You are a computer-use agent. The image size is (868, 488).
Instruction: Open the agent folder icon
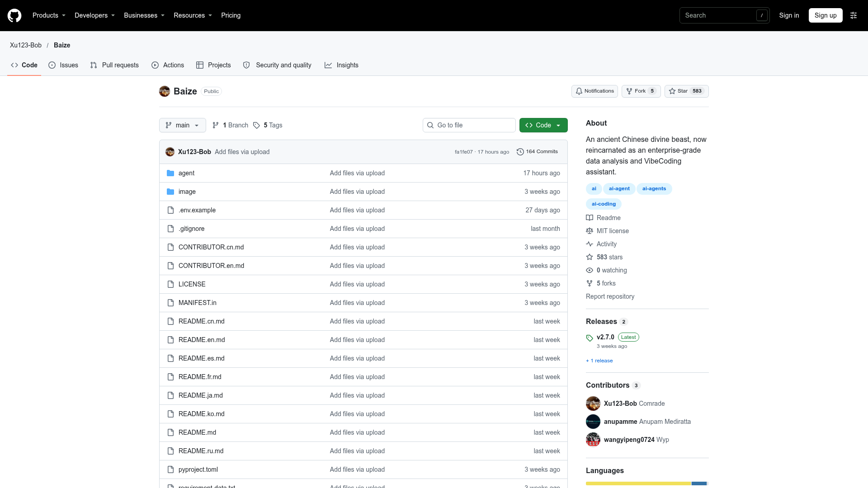click(x=170, y=173)
